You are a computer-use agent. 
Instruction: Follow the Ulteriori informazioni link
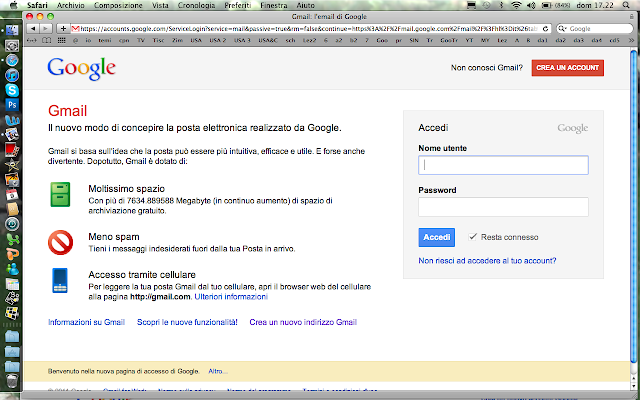(231, 297)
